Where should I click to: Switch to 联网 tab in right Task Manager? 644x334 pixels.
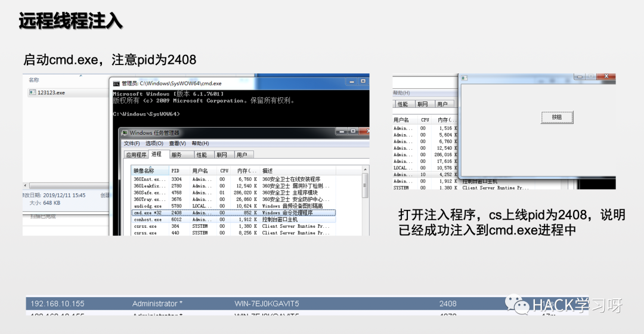point(425,104)
